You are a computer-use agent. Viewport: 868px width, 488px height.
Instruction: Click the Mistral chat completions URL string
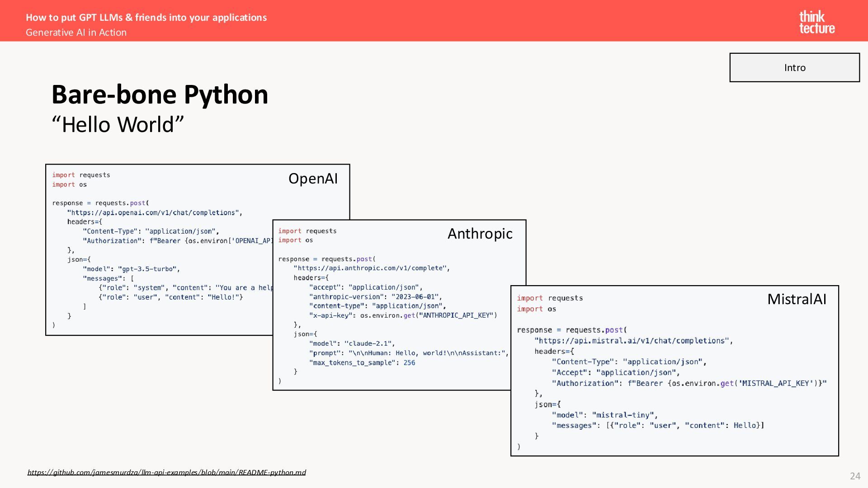[x=633, y=341]
